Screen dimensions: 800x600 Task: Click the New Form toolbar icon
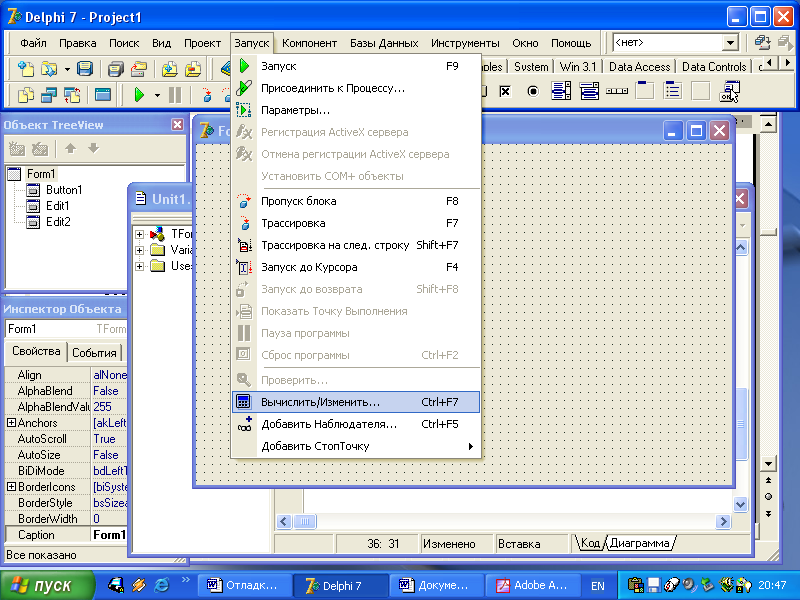[x=103, y=95]
